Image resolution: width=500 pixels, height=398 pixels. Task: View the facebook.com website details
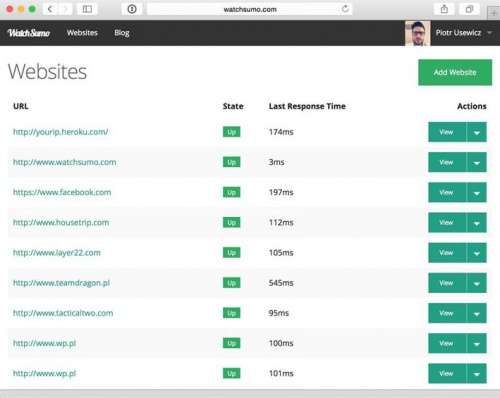pos(447,192)
